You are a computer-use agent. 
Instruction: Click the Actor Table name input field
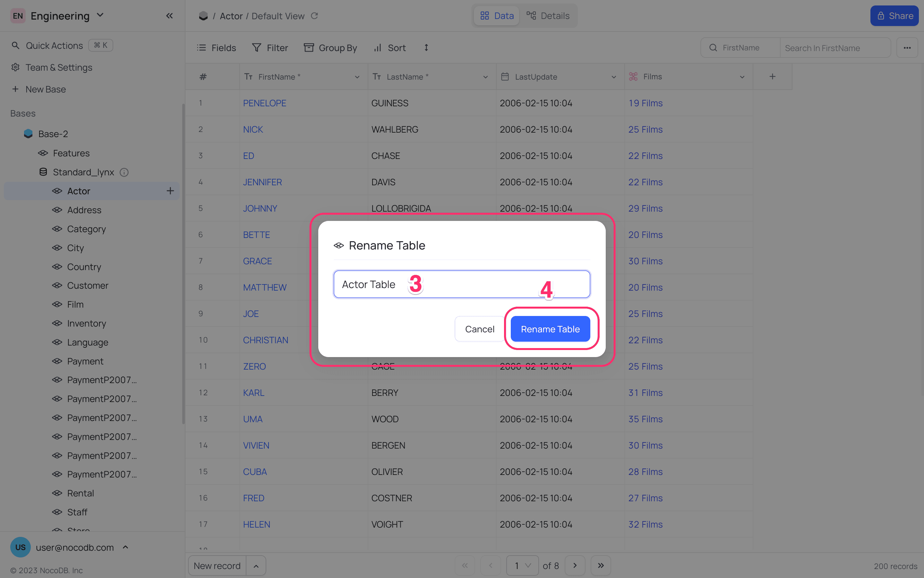tap(462, 284)
